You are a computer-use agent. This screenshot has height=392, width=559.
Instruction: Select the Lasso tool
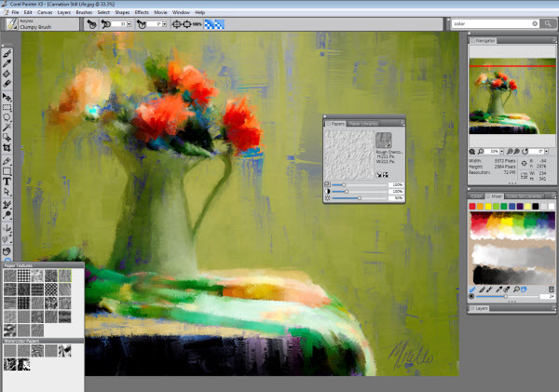click(x=7, y=117)
